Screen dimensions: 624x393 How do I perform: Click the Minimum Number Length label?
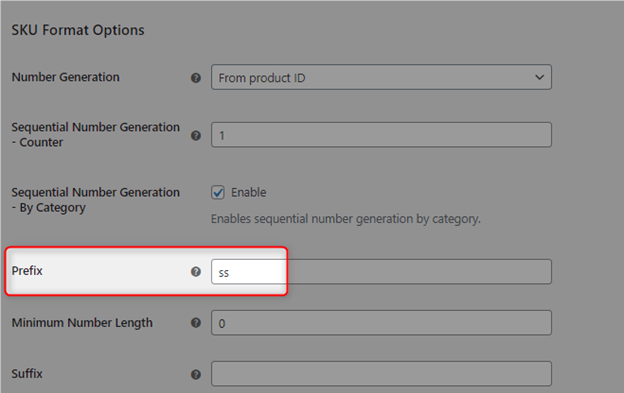click(82, 323)
